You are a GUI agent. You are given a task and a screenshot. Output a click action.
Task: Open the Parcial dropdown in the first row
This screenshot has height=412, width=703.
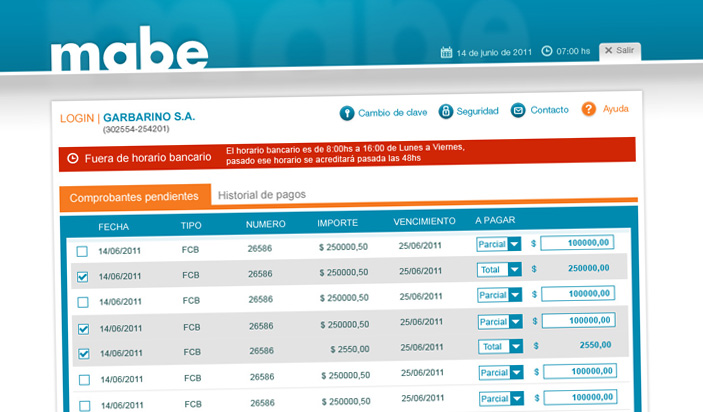515,243
